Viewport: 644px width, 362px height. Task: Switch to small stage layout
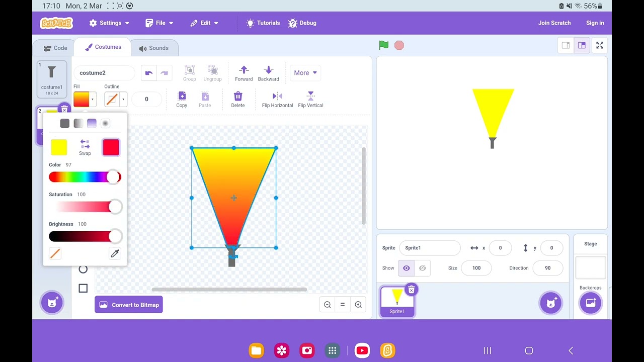click(x=566, y=45)
